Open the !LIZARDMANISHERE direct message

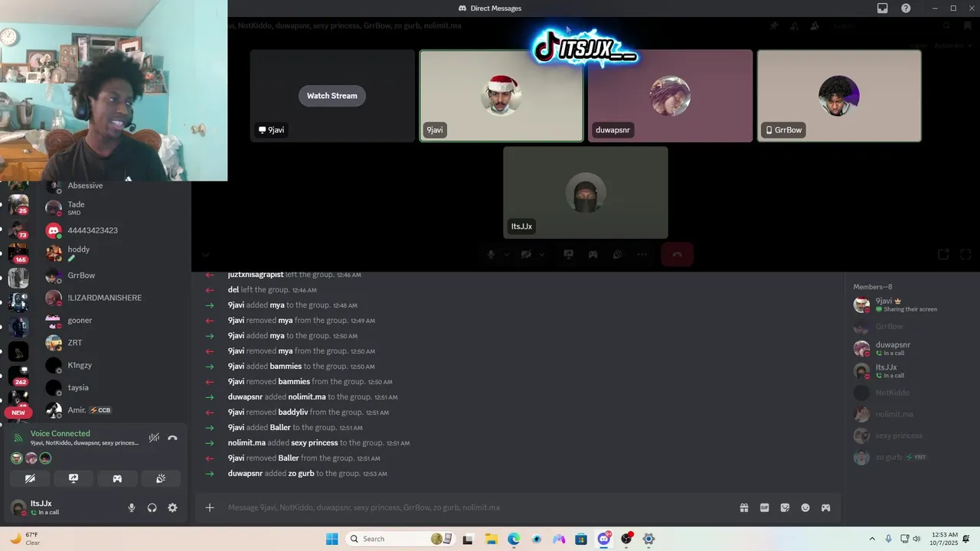(114, 298)
